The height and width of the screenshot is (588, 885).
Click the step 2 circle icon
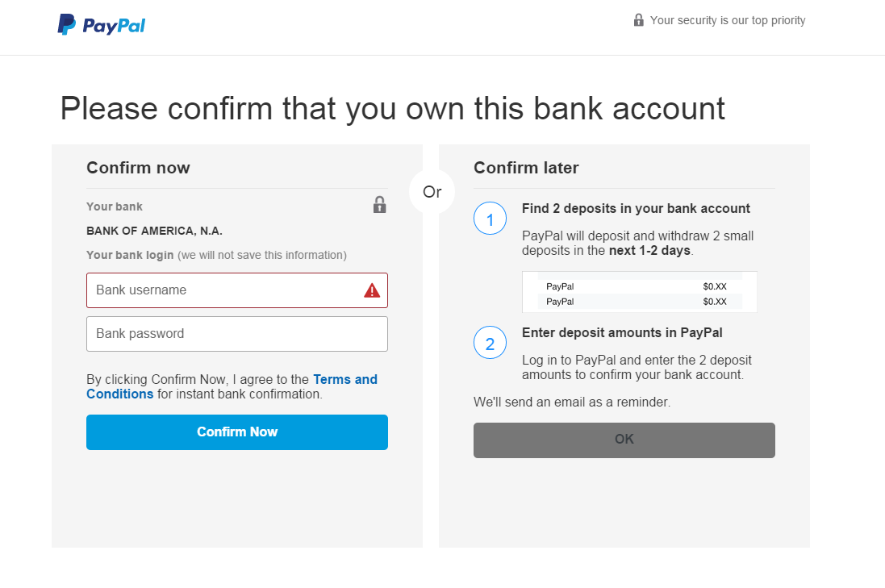point(490,343)
